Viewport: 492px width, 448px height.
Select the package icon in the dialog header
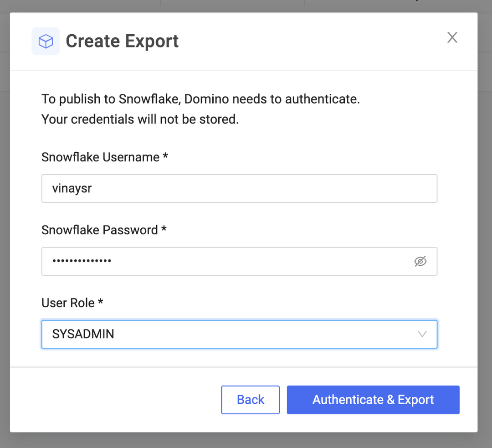pyautogui.click(x=46, y=41)
